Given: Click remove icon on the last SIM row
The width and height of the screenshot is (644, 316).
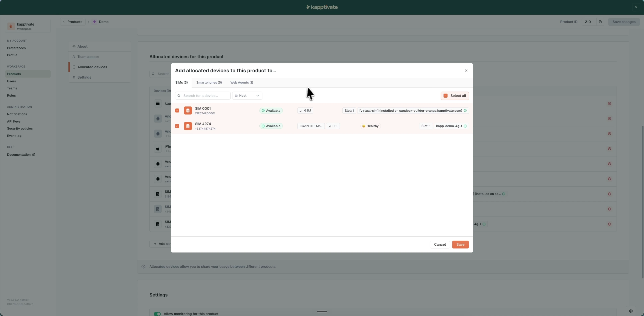Looking at the screenshot, I should (x=609, y=224).
